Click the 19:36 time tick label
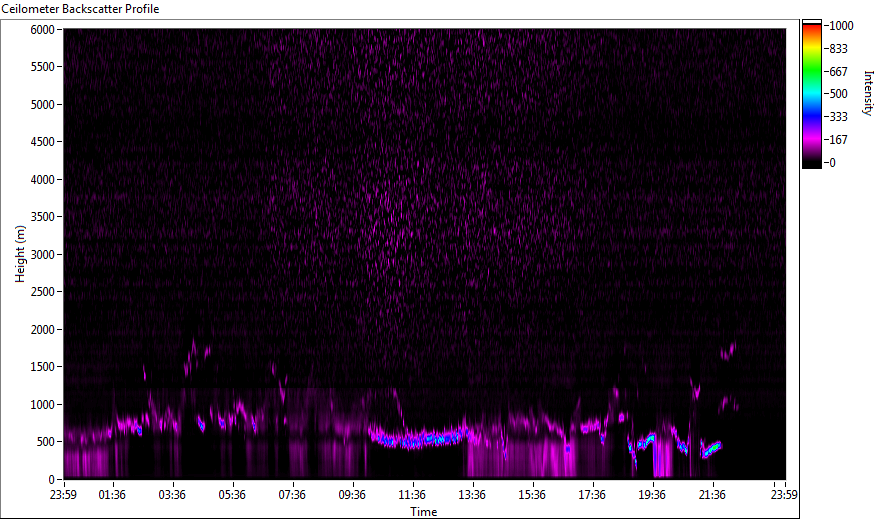This screenshot has height=519, width=878. click(x=652, y=495)
